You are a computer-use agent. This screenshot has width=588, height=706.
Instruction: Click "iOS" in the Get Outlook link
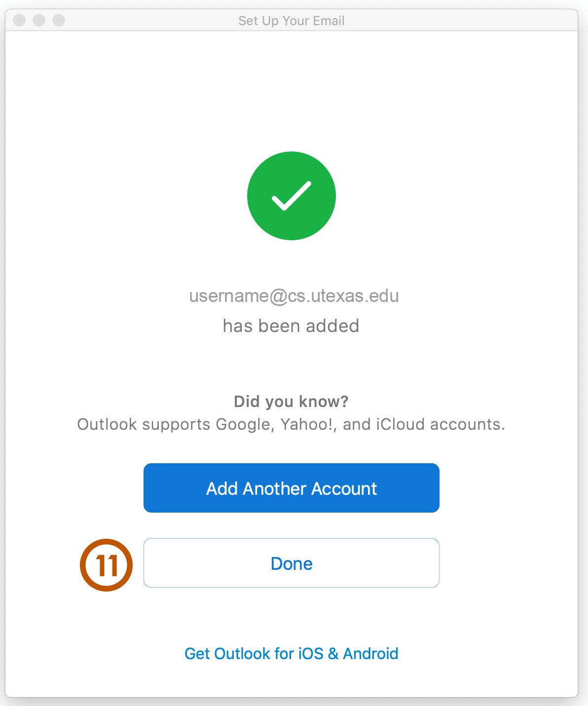(311, 654)
